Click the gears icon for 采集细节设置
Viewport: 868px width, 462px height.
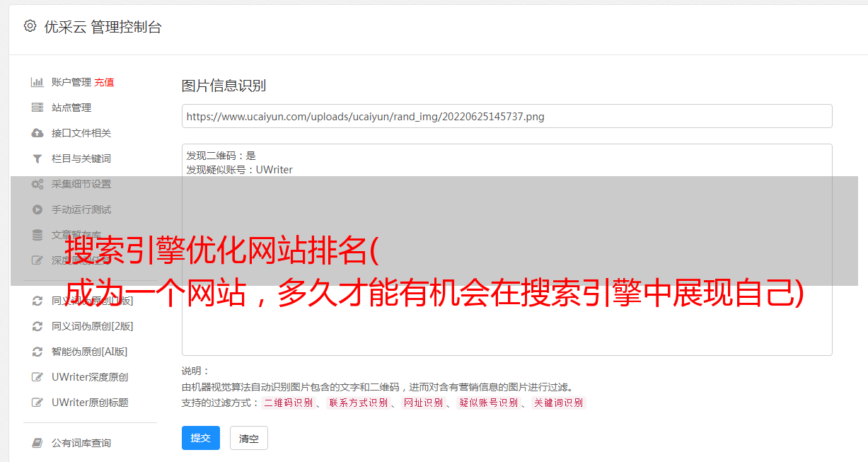tap(37, 184)
